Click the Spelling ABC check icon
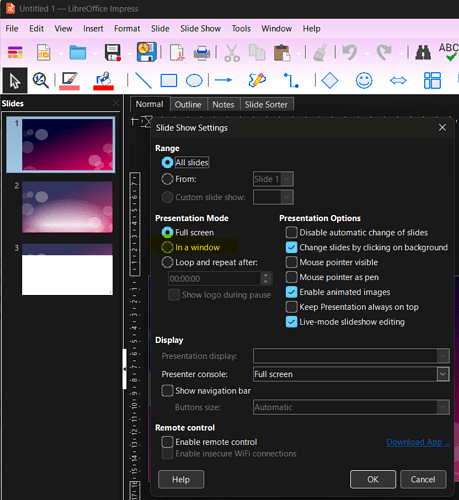 [449, 52]
